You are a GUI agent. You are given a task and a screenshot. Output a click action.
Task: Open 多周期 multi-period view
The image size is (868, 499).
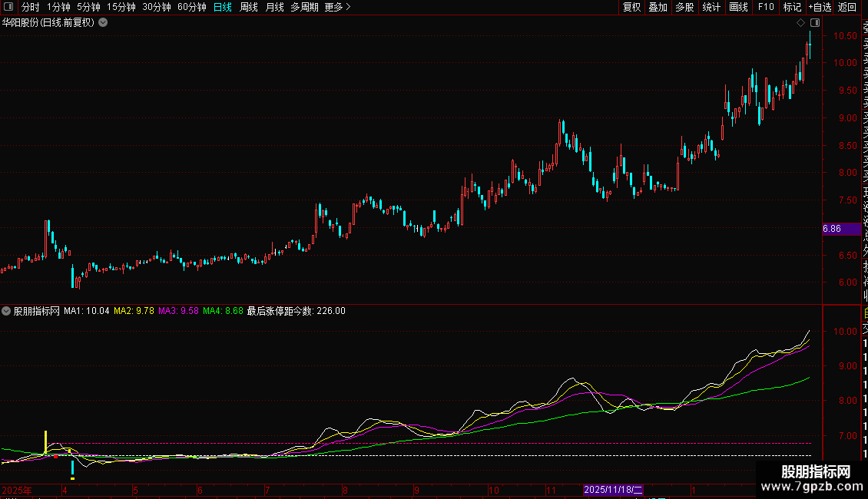pos(304,7)
